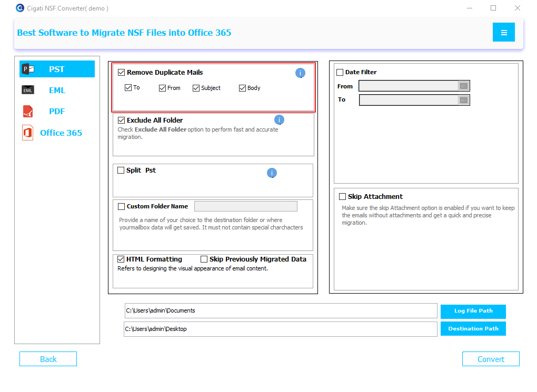This screenshot has height=392, width=537.
Task: Toggle the From duplicate criterion checkbox
Action: point(162,88)
